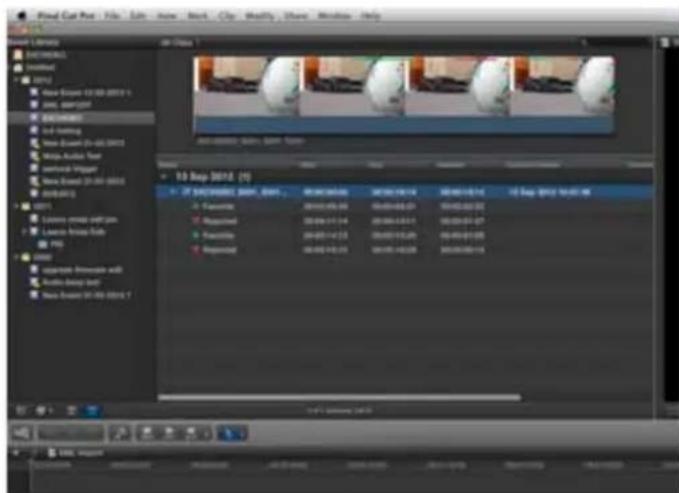Click the Import Media toolbar icon
Image resolution: width=679 pixels, height=493 pixels.
pos(20,433)
